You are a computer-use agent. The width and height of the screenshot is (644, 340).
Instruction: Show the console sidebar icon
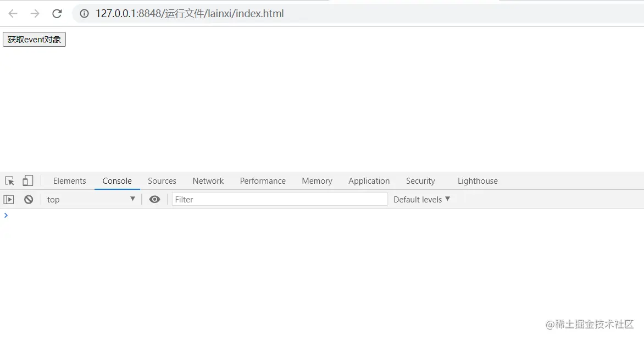click(x=9, y=199)
